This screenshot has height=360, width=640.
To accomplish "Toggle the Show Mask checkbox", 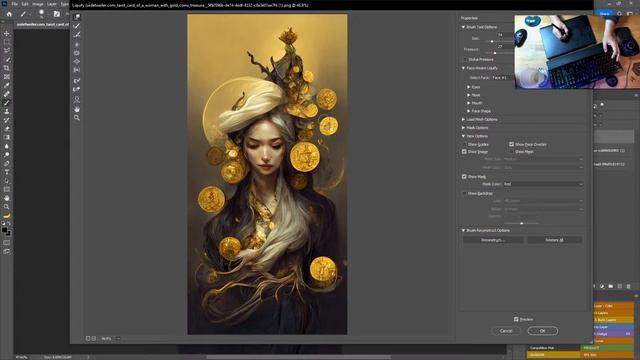I will pyautogui.click(x=464, y=177).
